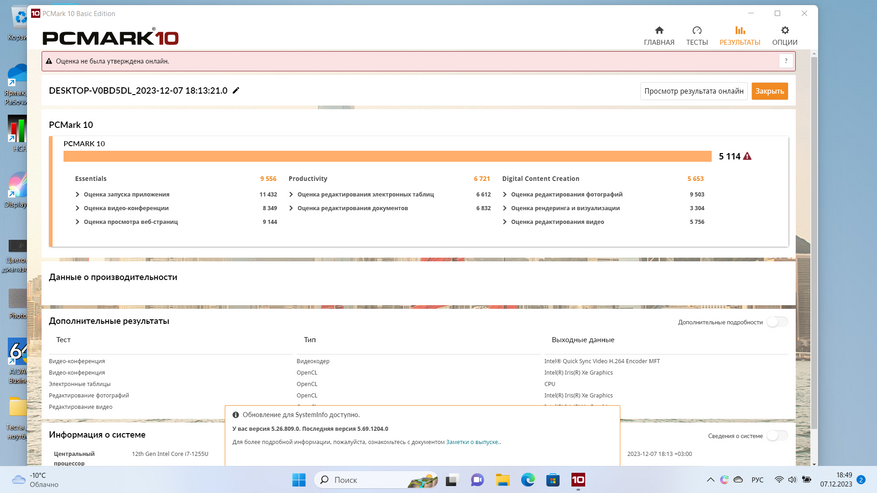Open Microsoft Store from the taskbar
This screenshot has height=493, width=877.
coord(553,480)
